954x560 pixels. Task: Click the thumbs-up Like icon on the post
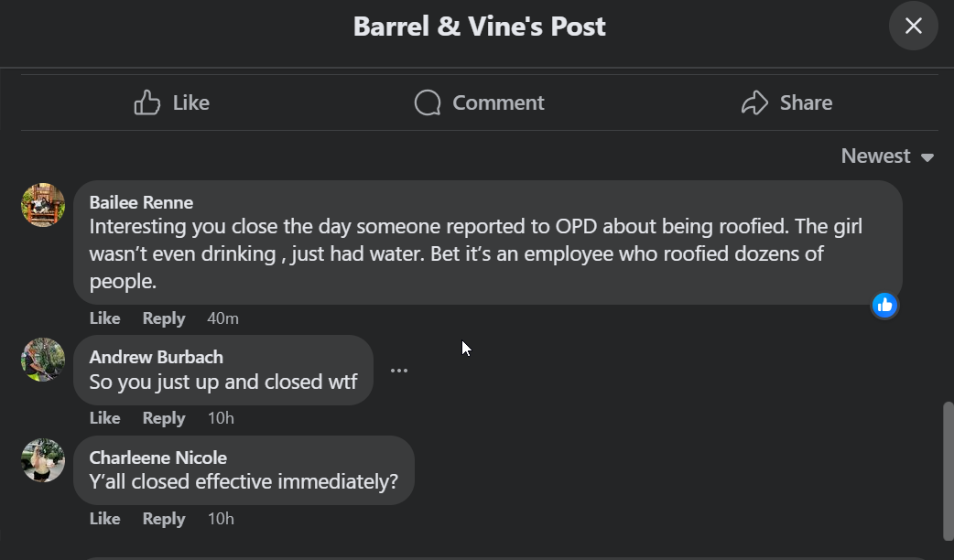[x=147, y=102]
